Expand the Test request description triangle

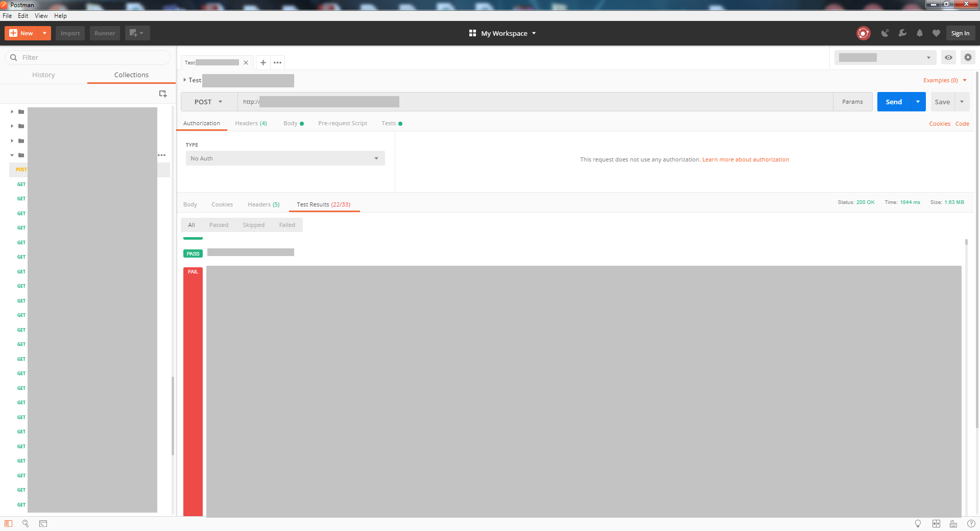[185, 80]
